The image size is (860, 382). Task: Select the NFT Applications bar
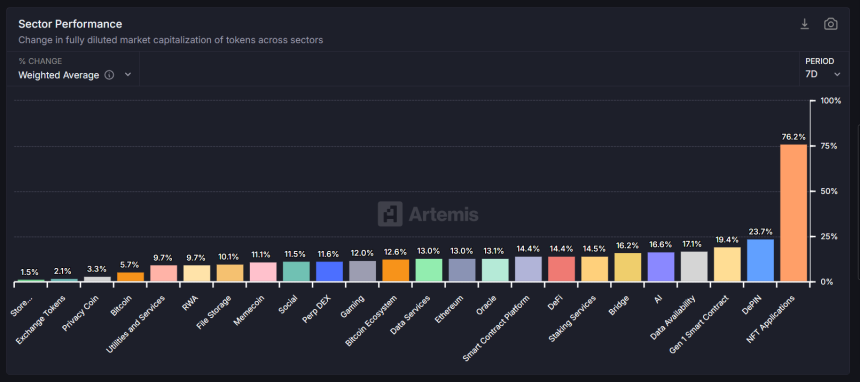793,213
